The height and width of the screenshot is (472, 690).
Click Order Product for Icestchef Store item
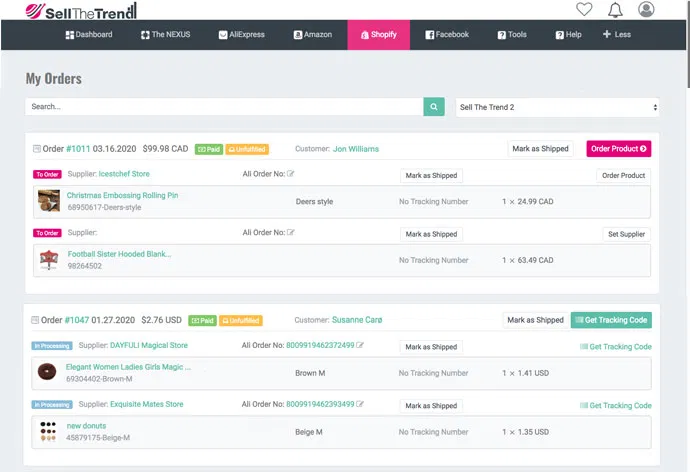pyautogui.click(x=624, y=176)
